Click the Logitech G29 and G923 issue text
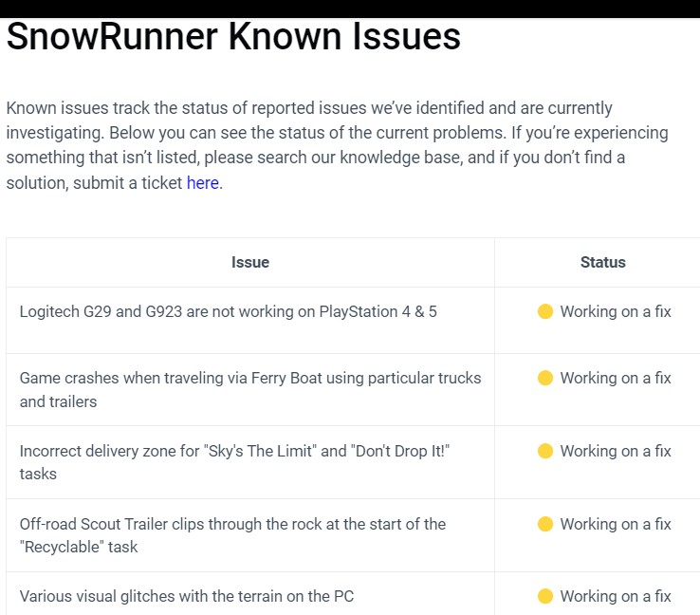Viewport: 700px width, 615px height. (x=229, y=311)
